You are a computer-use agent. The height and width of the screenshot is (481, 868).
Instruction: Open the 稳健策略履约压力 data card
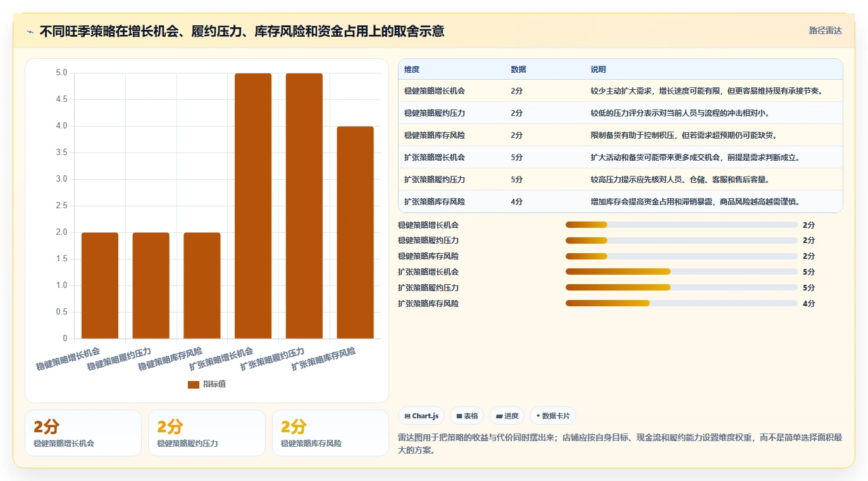[x=207, y=433]
